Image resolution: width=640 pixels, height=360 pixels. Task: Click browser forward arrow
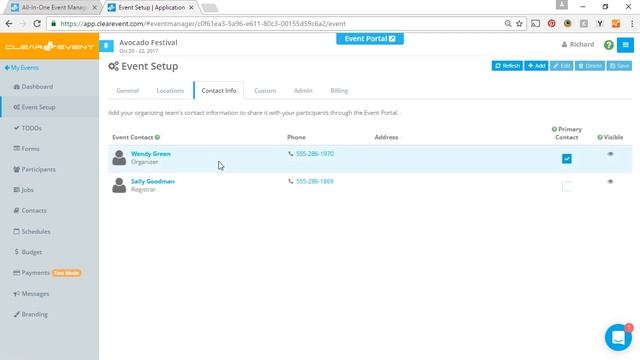23,24
